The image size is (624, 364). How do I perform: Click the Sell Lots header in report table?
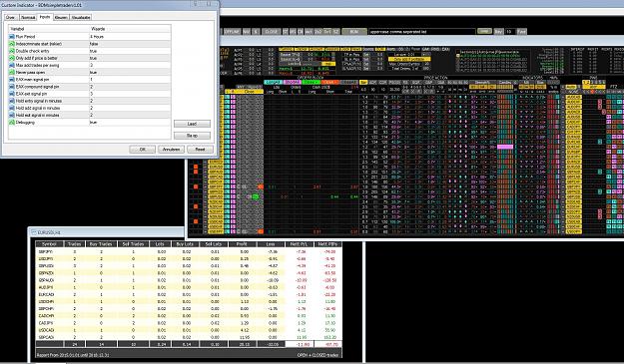[x=215, y=244]
